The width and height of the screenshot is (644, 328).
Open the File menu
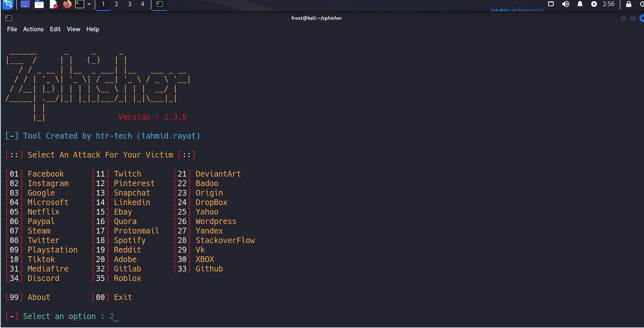[12, 29]
